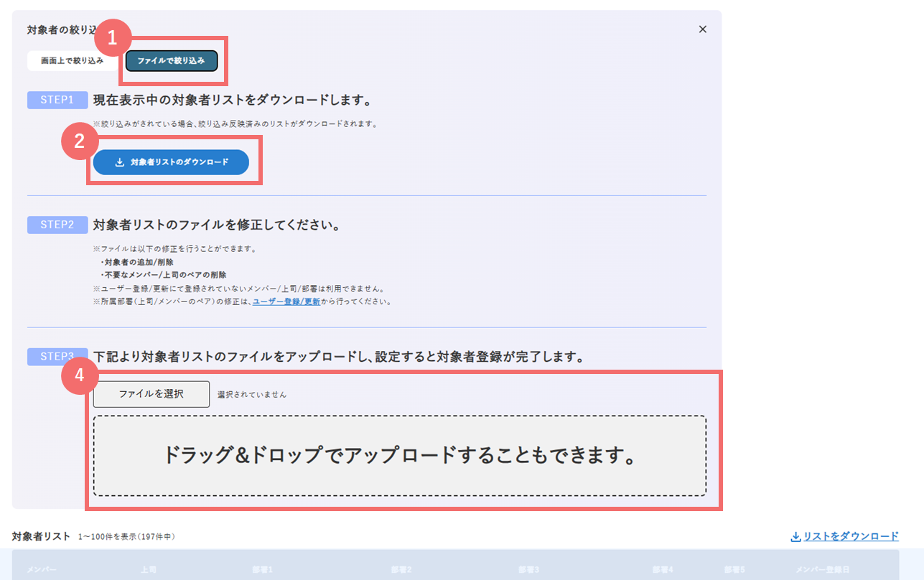This screenshot has height=580, width=924.
Task: Click the 対象者リスト heading text
Action: point(42,536)
